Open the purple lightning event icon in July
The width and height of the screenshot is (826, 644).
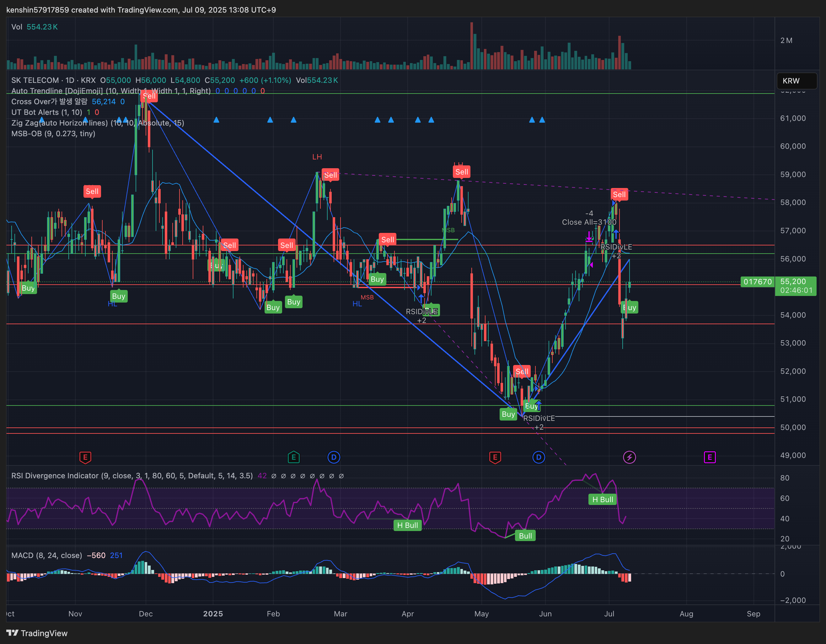(x=629, y=457)
